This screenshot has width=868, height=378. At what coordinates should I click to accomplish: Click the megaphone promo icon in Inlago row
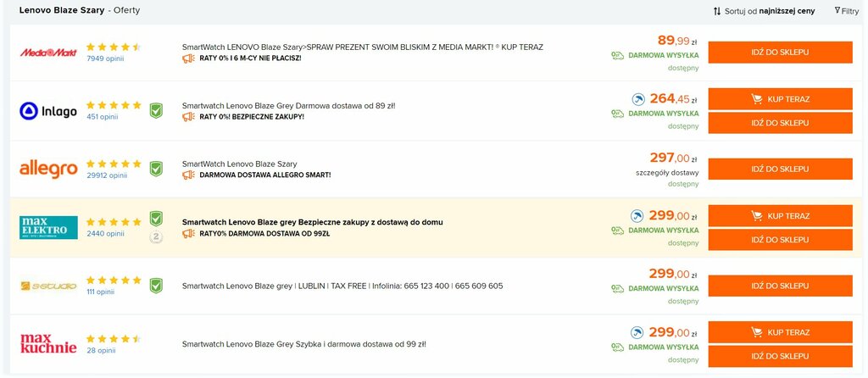(189, 117)
